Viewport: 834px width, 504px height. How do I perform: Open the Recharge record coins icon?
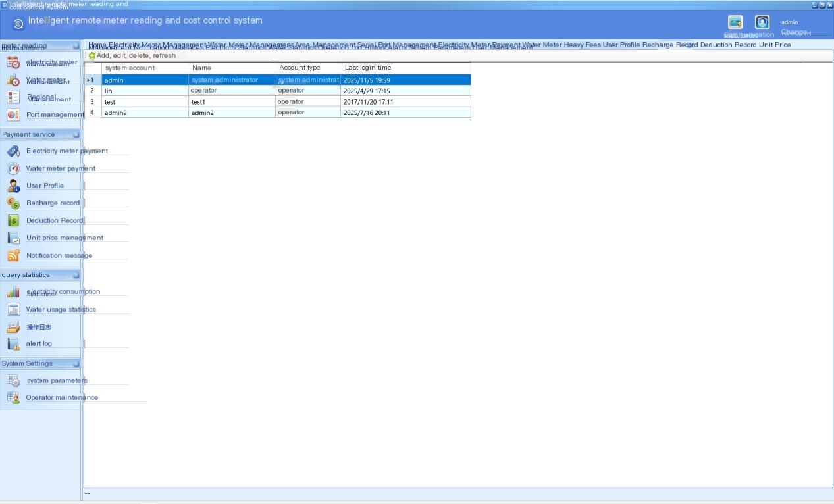pos(13,203)
